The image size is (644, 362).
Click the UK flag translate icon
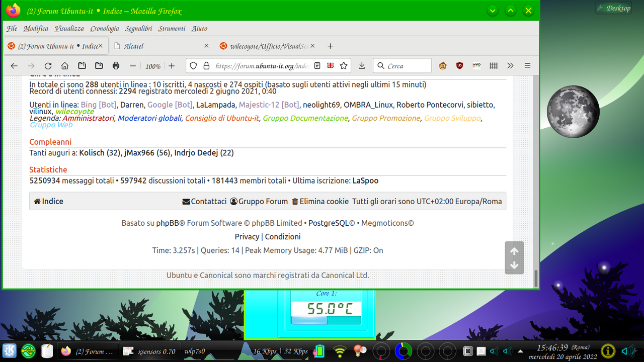tap(331, 66)
